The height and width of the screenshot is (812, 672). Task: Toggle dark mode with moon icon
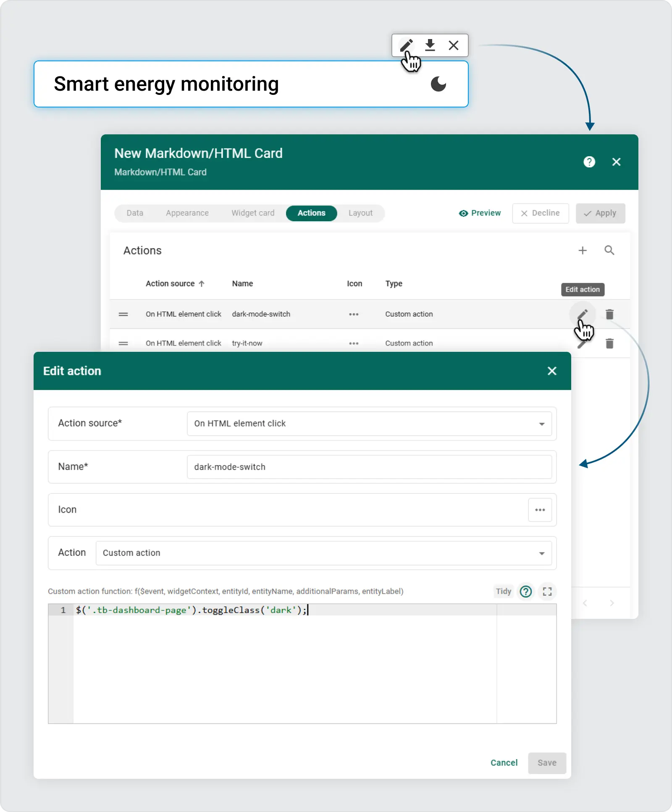pyautogui.click(x=438, y=84)
